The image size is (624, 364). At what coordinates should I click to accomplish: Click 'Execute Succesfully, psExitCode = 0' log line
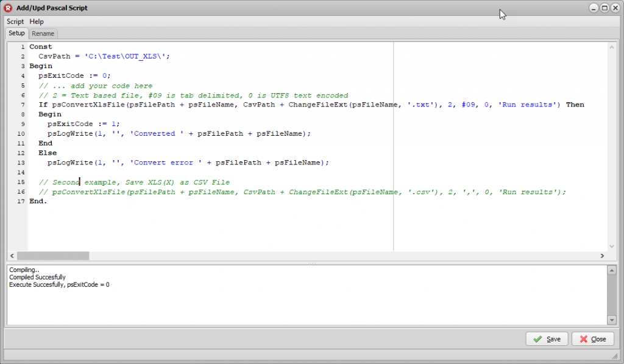(59, 285)
